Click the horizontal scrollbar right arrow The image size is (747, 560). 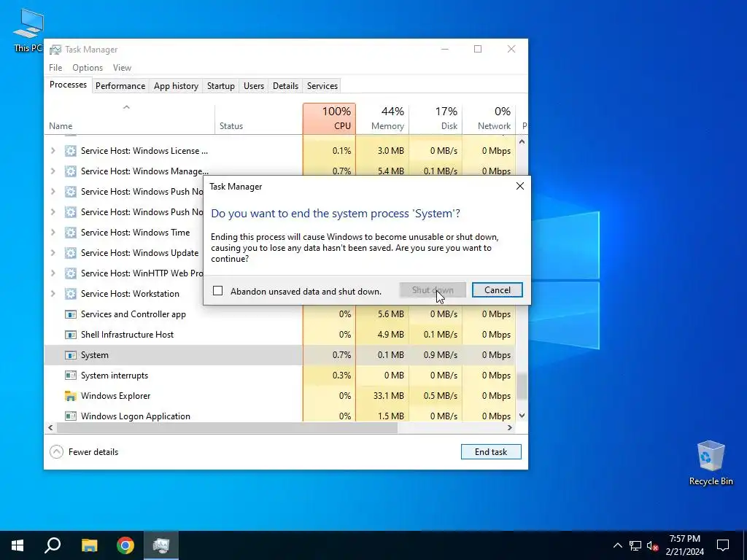point(510,427)
